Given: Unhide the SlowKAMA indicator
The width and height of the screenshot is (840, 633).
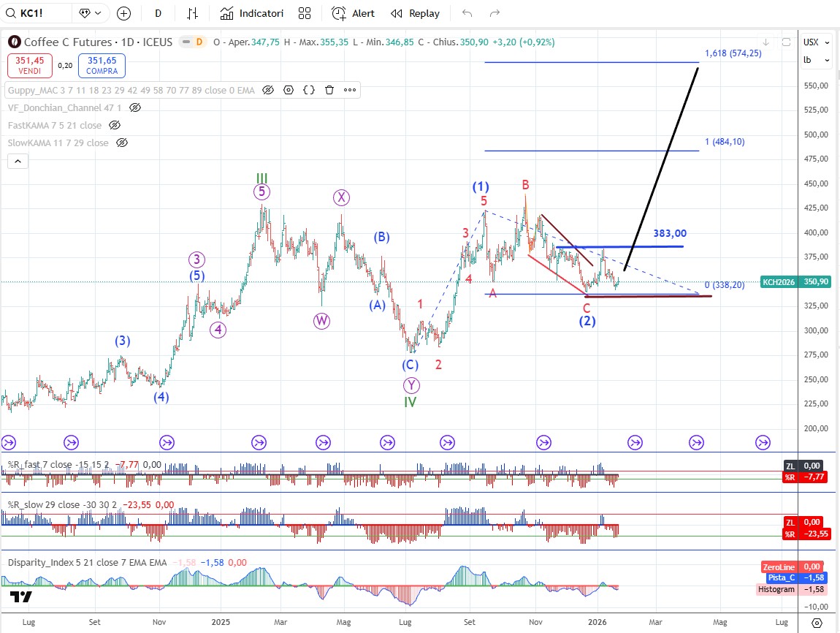Looking at the screenshot, I should pos(123,143).
